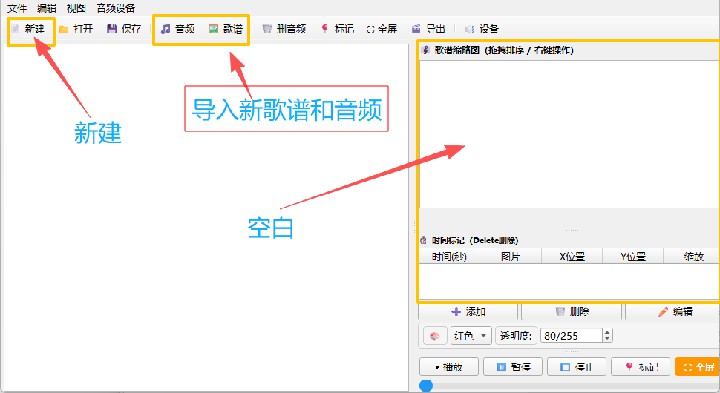The height and width of the screenshot is (393, 720).
Task: Open the color palette picker button
Action: (x=434, y=336)
